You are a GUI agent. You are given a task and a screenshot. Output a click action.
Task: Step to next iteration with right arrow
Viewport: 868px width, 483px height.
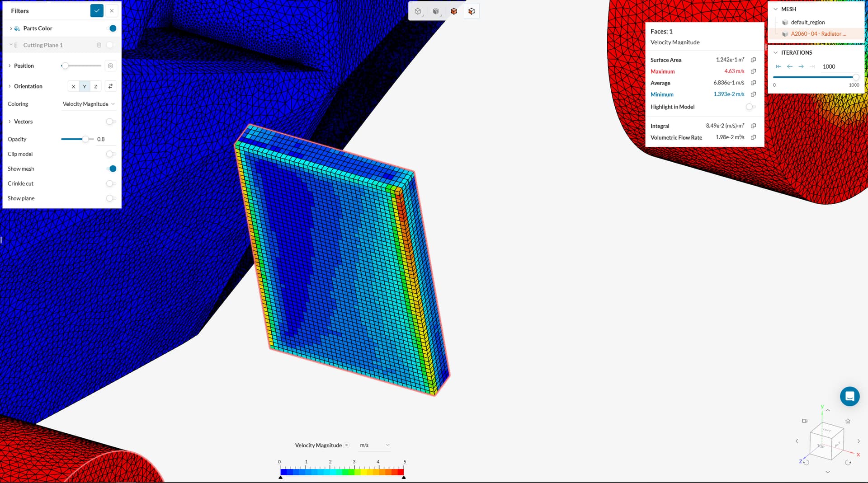coord(801,66)
